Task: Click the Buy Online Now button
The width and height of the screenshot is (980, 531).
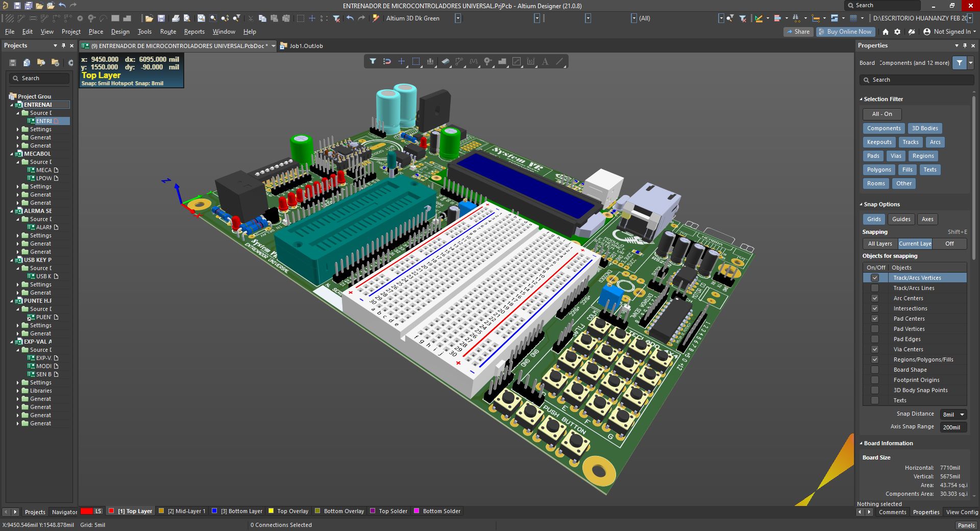Action: coord(845,32)
